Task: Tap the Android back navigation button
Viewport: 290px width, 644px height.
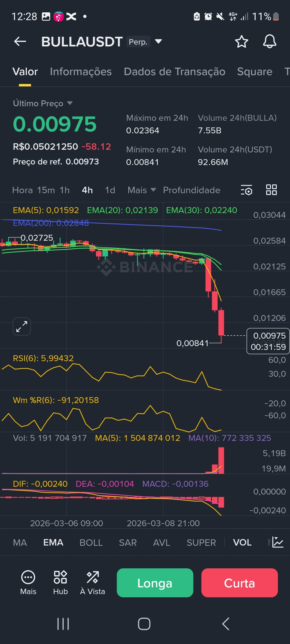Action: (x=226, y=624)
